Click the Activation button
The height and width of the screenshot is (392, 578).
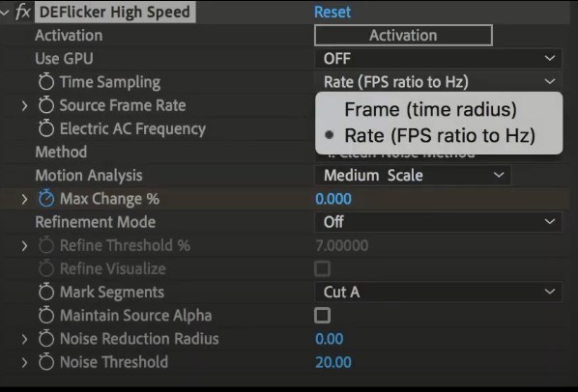tap(403, 36)
